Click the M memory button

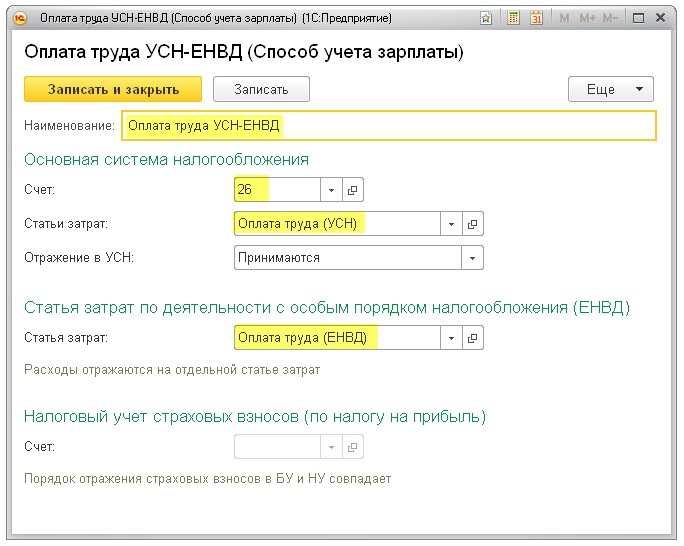point(564,18)
